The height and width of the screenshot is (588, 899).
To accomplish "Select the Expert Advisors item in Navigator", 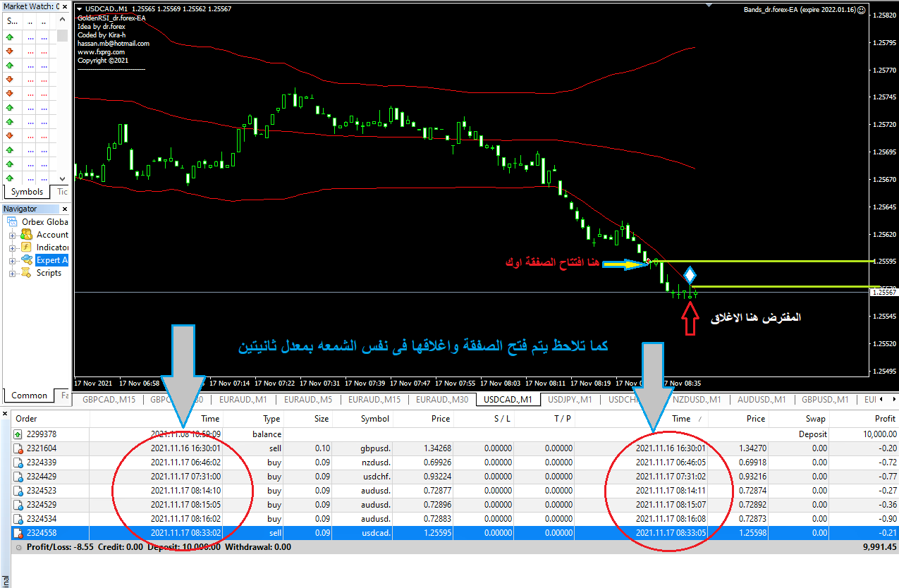I will coord(51,261).
